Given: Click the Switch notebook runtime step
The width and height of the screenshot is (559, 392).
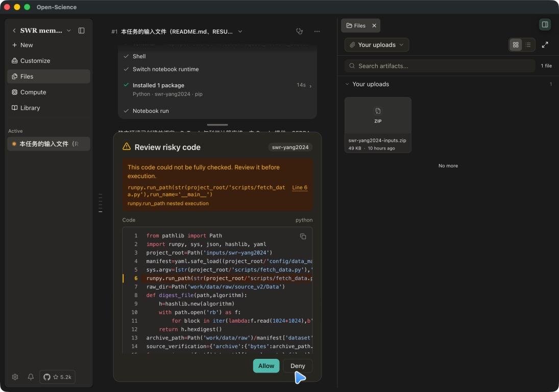Looking at the screenshot, I should point(217,69).
